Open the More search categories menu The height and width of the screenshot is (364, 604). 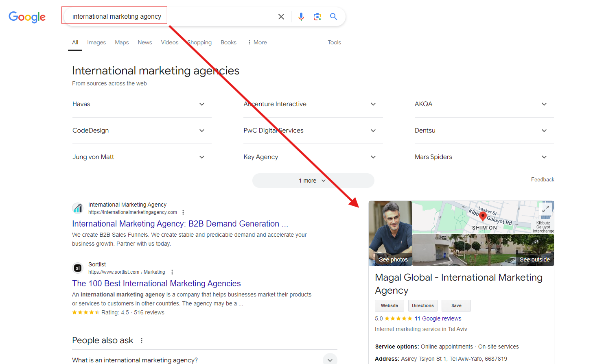click(x=257, y=42)
